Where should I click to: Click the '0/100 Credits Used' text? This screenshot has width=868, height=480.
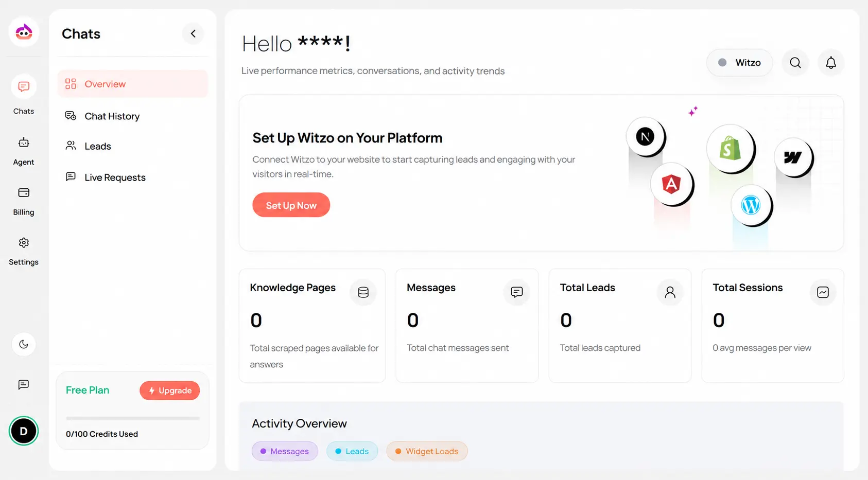click(x=102, y=434)
